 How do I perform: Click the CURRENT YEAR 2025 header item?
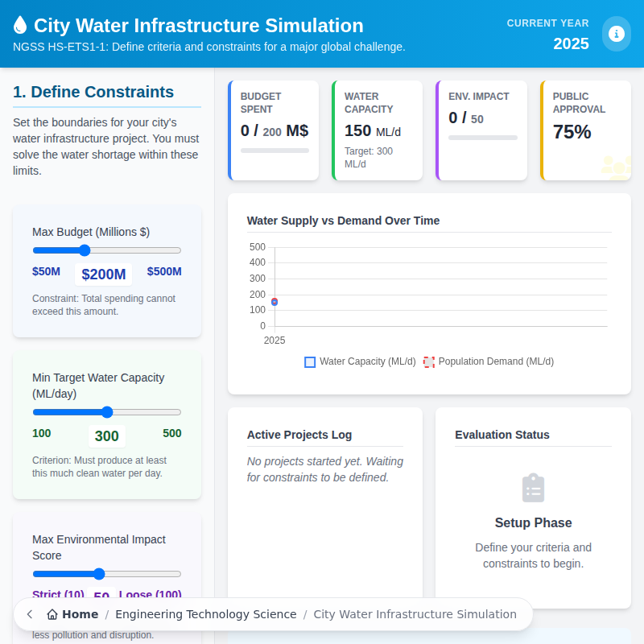click(x=548, y=34)
